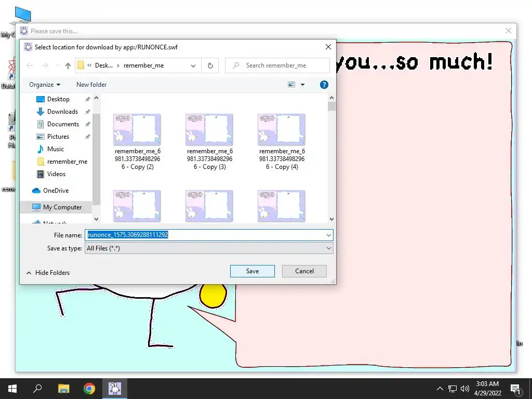Click the bunny app taskbar icon
This screenshot has height=399, width=532.
115,389
